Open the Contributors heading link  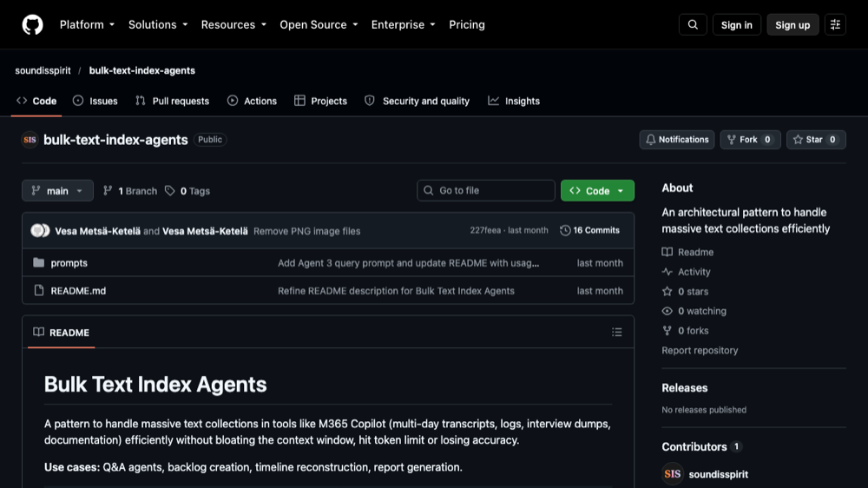tap(701, 446)
